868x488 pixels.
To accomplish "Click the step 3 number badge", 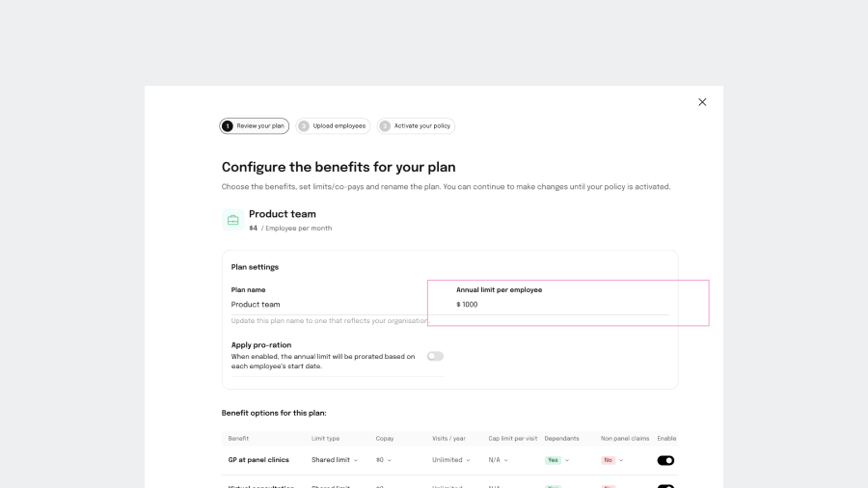I will (x=385, y=126).
